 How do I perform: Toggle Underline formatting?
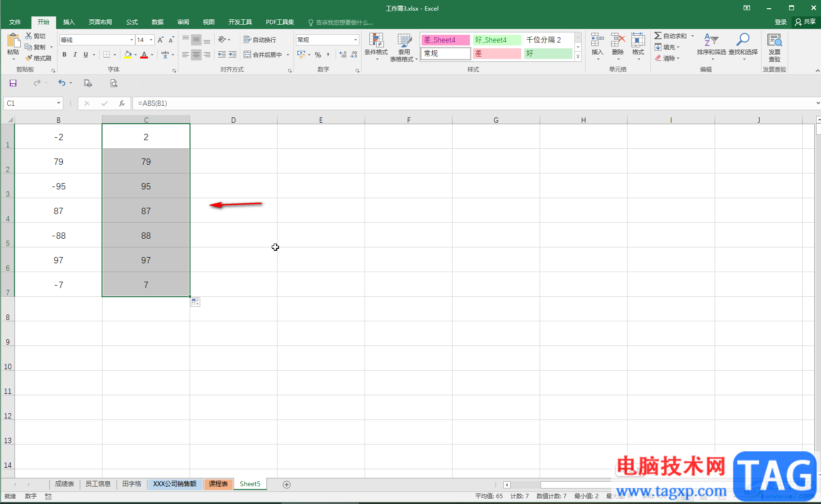pyautogui.click(x=86, y=55)
